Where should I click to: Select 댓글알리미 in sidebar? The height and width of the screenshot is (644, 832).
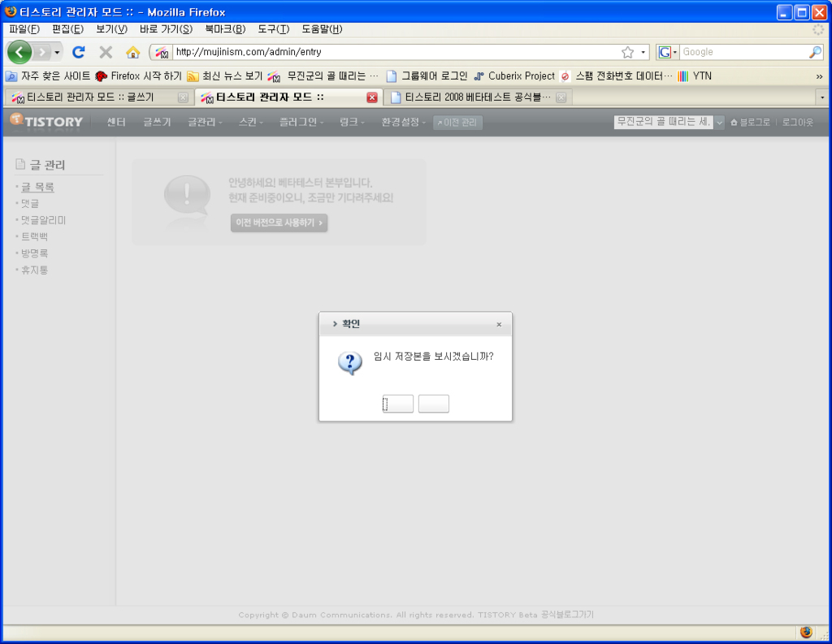point(43,219)
